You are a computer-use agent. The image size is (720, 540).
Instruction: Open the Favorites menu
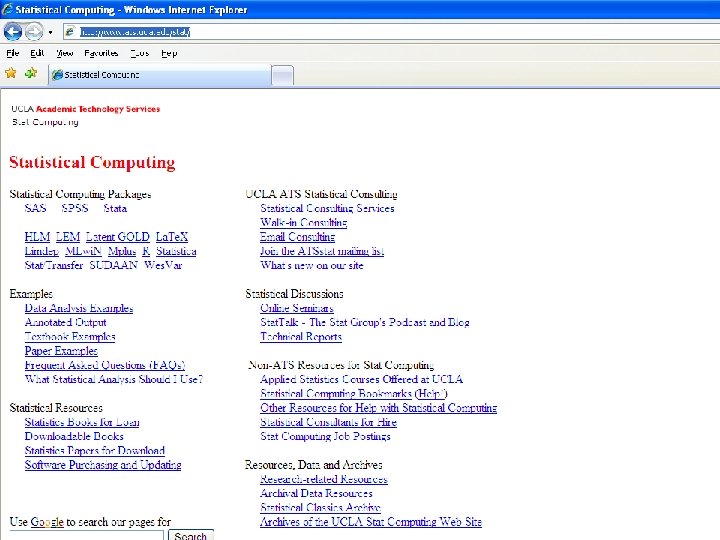(101, 53)
